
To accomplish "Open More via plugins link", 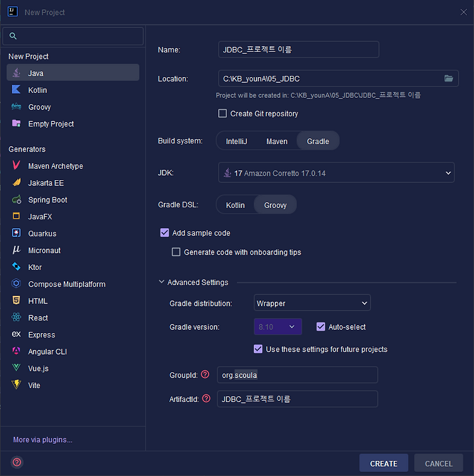I will point(42,439).
